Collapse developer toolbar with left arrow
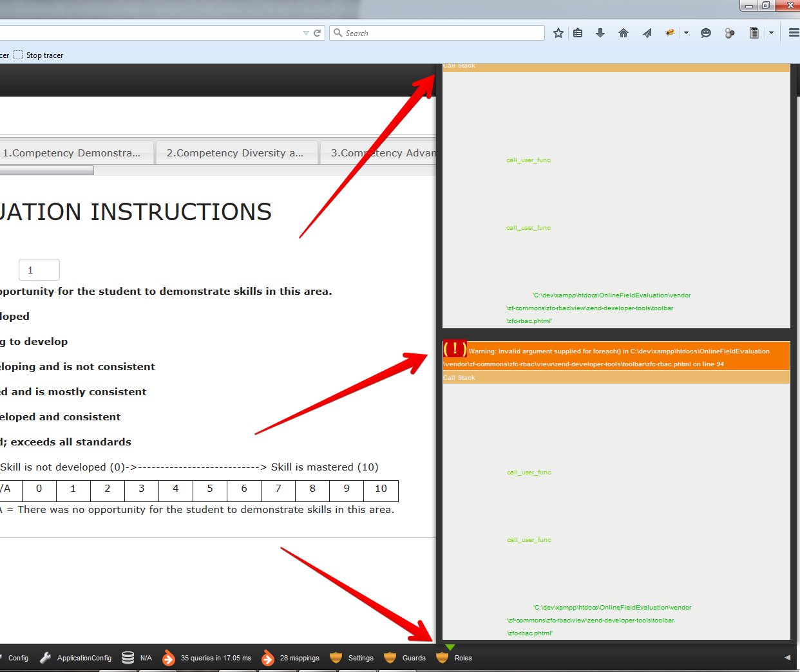This screenshot has height=672, width=800. 787,657
